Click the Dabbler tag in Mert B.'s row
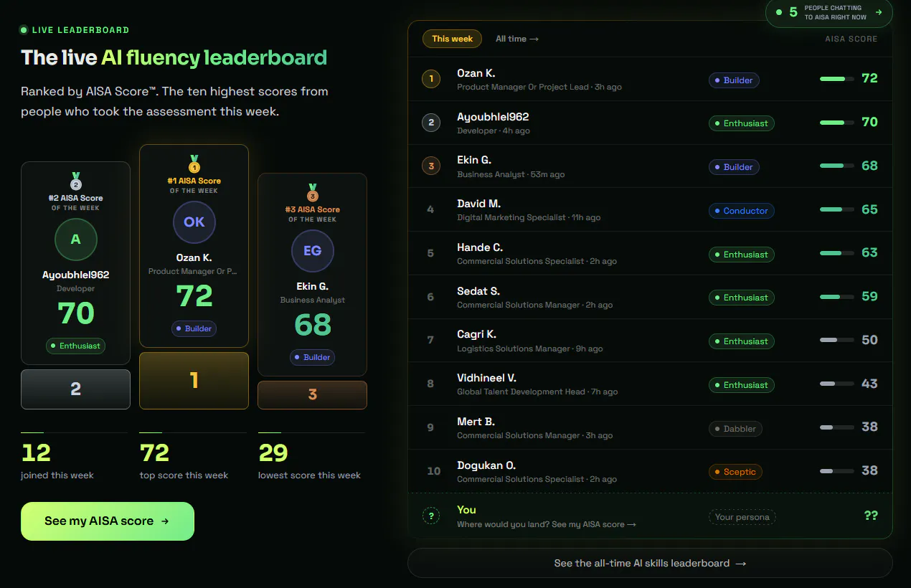Screen dimensions: 911x588 (x=735, y=429)
